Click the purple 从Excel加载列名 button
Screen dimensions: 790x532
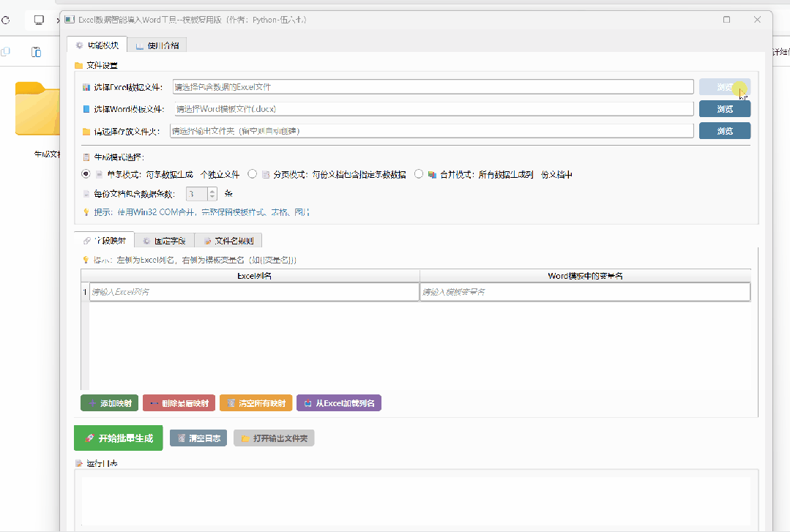click(x=339, y=403)
